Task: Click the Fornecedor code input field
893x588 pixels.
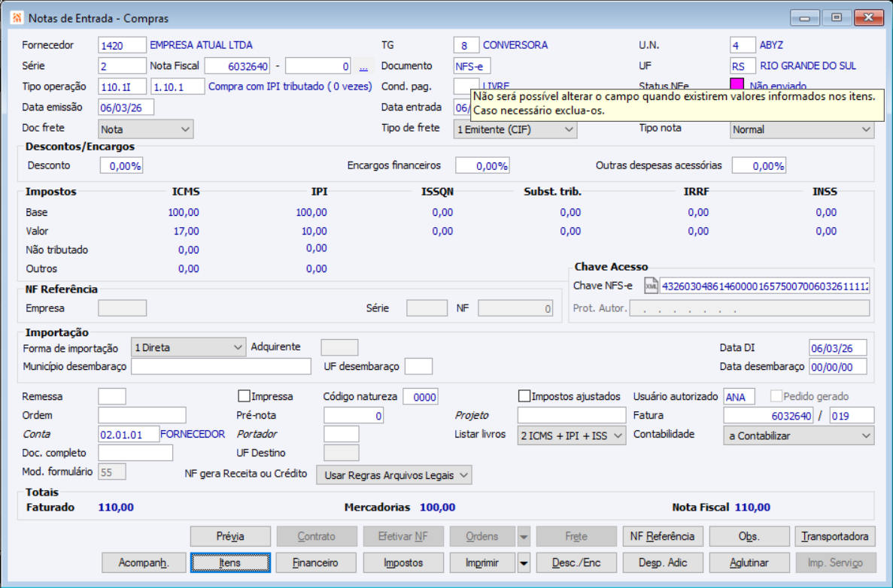Action: (122, 45)
